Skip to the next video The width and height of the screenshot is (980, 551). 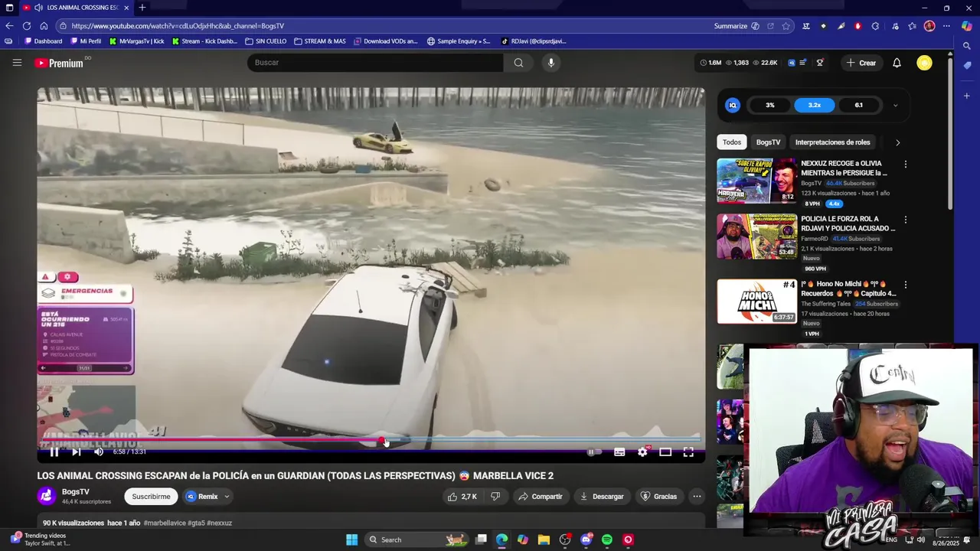point(76,452)
